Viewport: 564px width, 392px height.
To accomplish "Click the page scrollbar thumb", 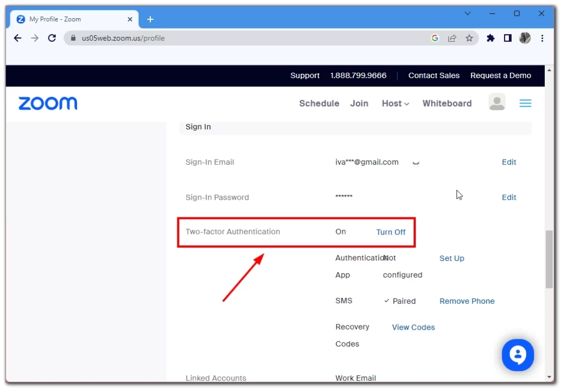I will 549,259.
